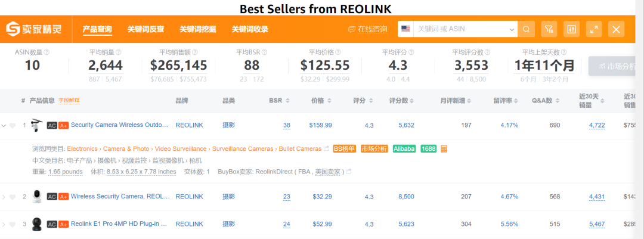Click help icon beside 平均销售额
644x239 pixels.
click(x=194, y=52)
